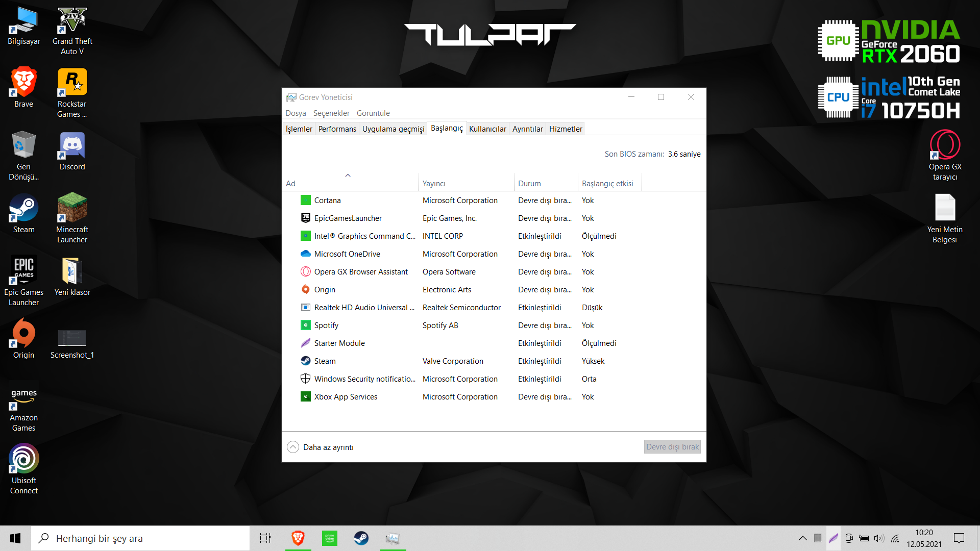This screenshot has width=980, height=551.
Task: Show hidden system tray icons chevron
Action: click(x=802, y=538)
